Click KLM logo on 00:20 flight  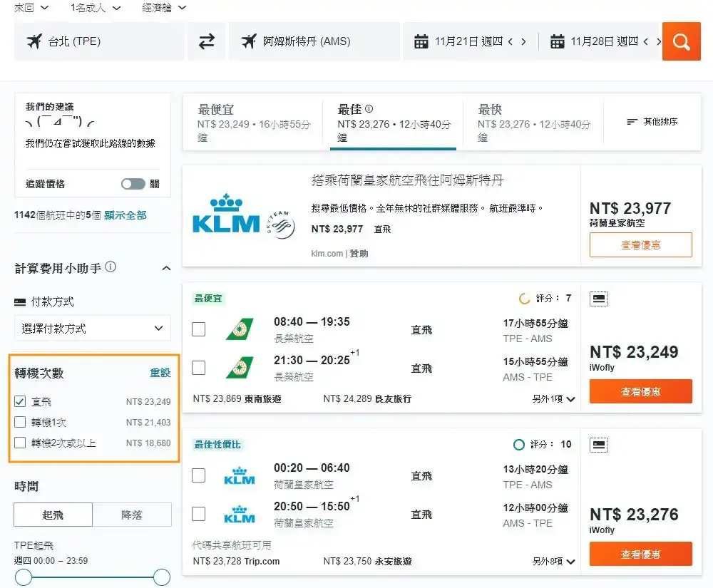240,476
